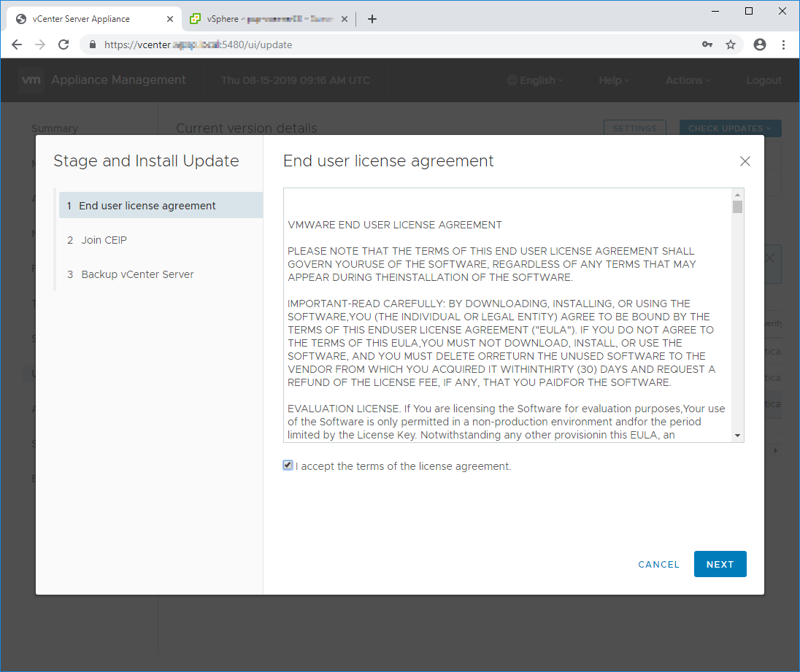Select Summary in the sidebar

click(x=55, y=128)
